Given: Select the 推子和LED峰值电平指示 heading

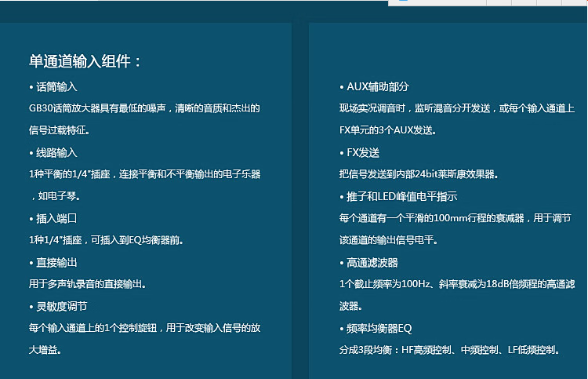Looking at the screenshot, I should point(402,196).
